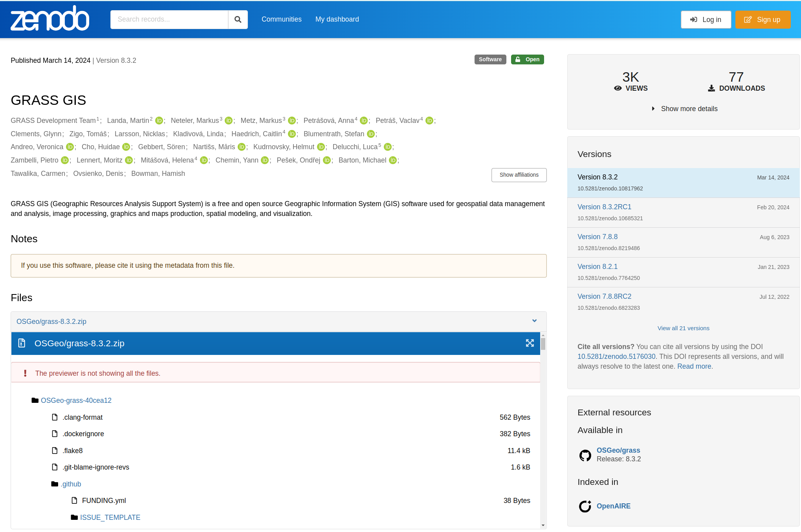Click ORCID icon beside Chemin, Yann

[265, 160]
